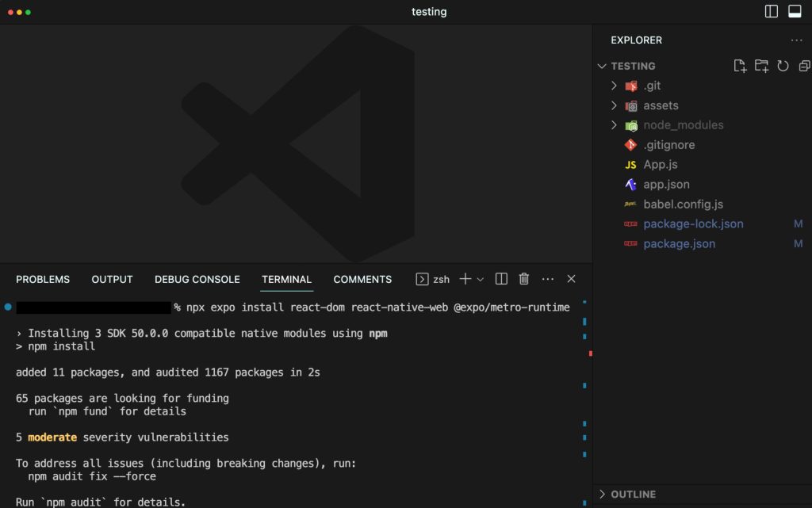Click '65 packages are looking for funding' line

point(122,399)
